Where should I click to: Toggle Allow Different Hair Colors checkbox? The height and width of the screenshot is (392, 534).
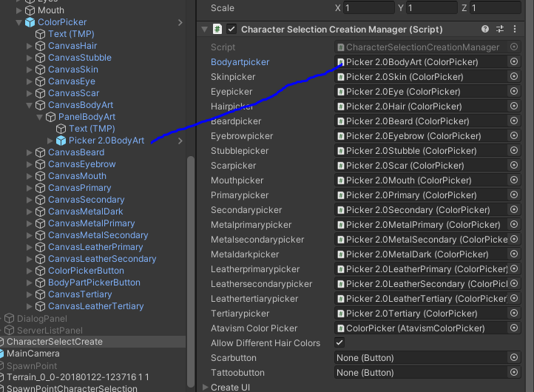(339, 343)
